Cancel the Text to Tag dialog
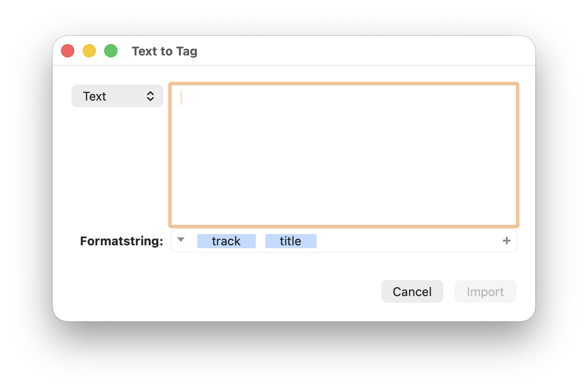This screenshot has width=588, height=391. coord(412,291)
